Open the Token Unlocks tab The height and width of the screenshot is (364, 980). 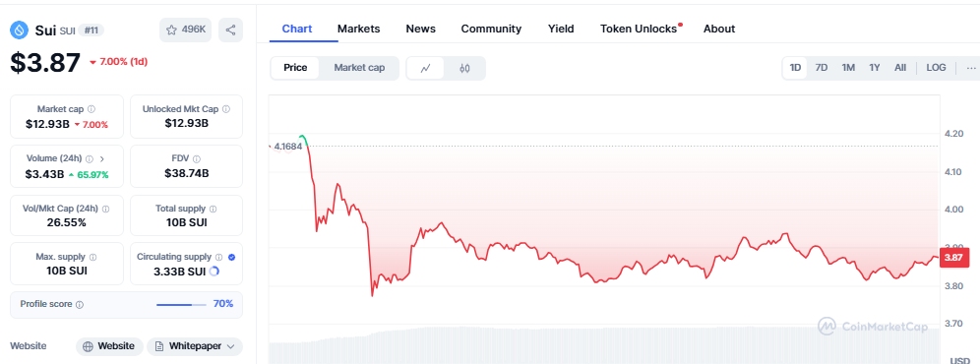[x=639, y=29]
